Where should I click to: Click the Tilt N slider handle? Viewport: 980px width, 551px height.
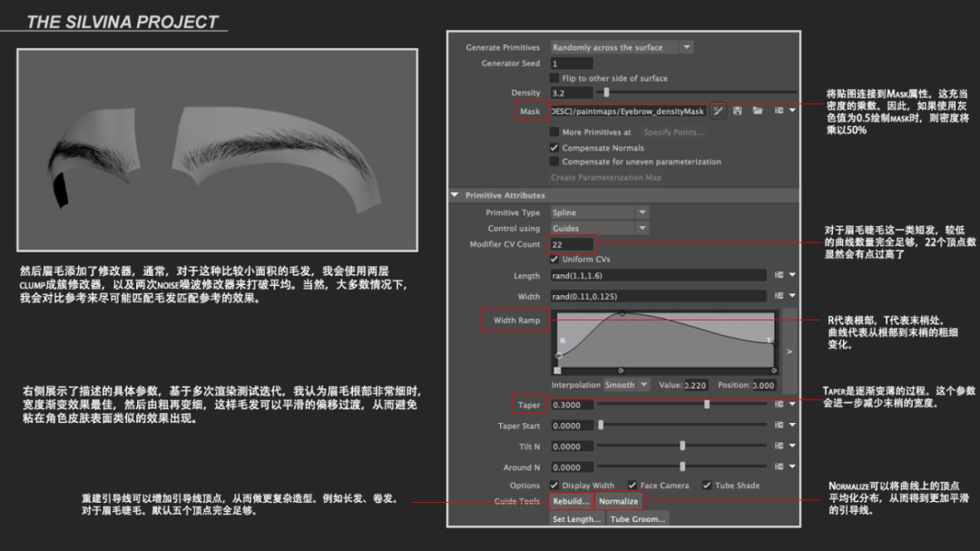point(682,446)
